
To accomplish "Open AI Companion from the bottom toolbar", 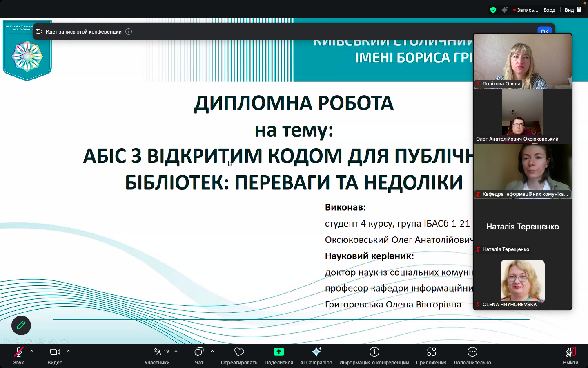I will tap(316, 352).
